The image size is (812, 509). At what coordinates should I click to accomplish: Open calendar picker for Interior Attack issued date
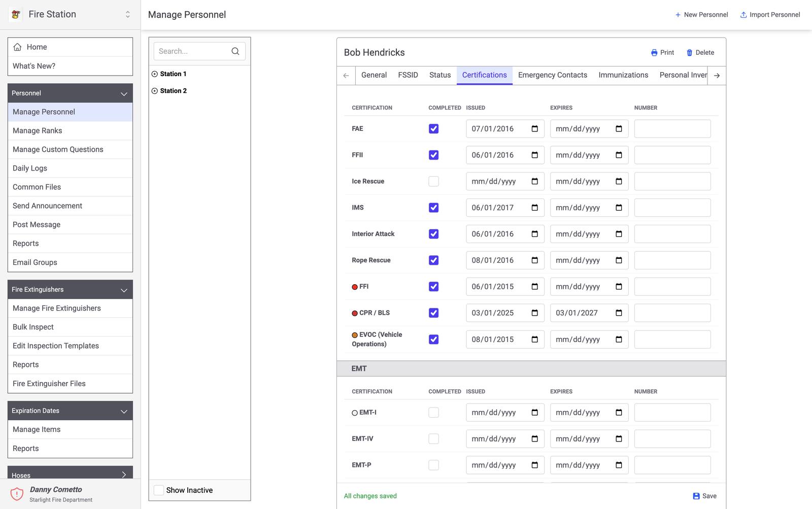535,234
